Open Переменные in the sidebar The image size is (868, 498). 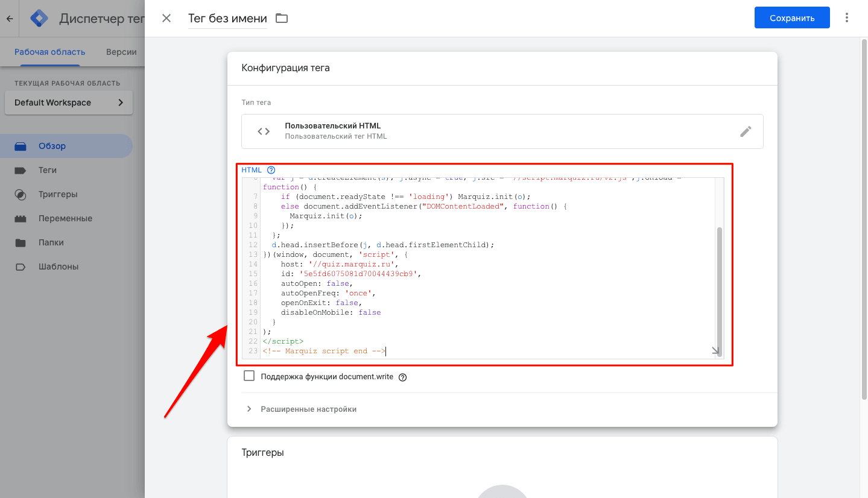pyautogui.click(x=66, y=218)
